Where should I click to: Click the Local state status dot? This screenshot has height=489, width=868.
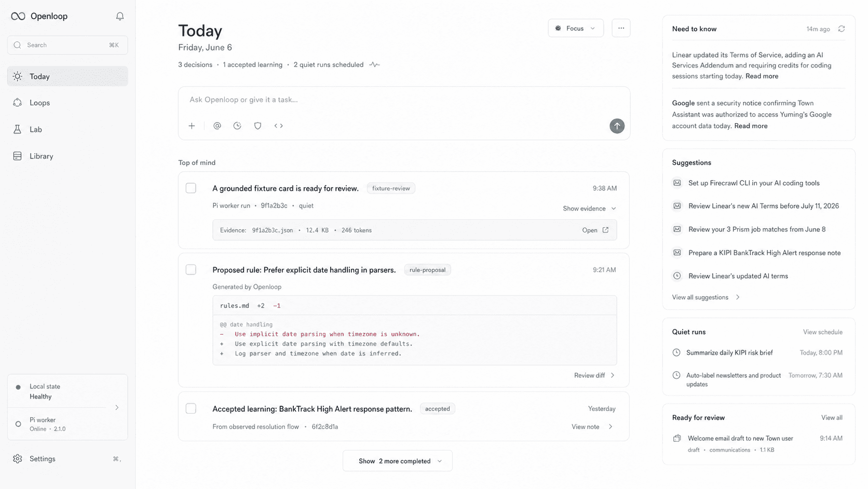[x=18, y=387]
